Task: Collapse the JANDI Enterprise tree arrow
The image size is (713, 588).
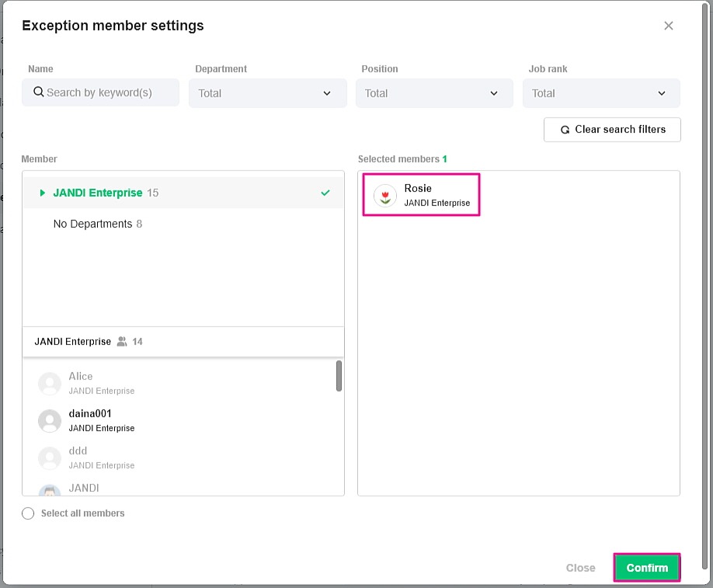Action: (x=43, y=193)
